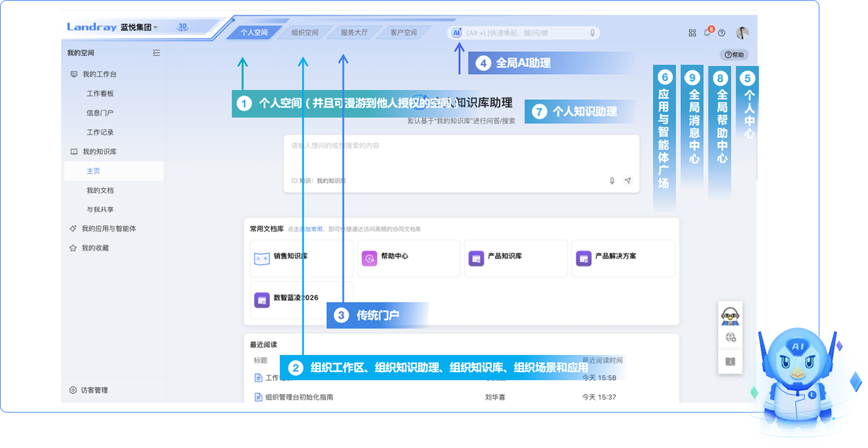
Task: Click microphone icon in global AI search bar
Action: point(592,33)
